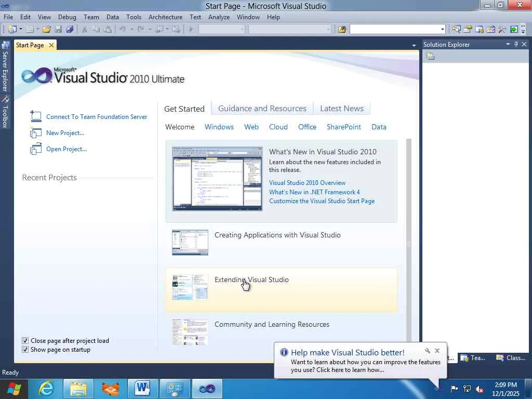Click the Paste toolbar icon

pyautogui.click(x=108, y=29)
